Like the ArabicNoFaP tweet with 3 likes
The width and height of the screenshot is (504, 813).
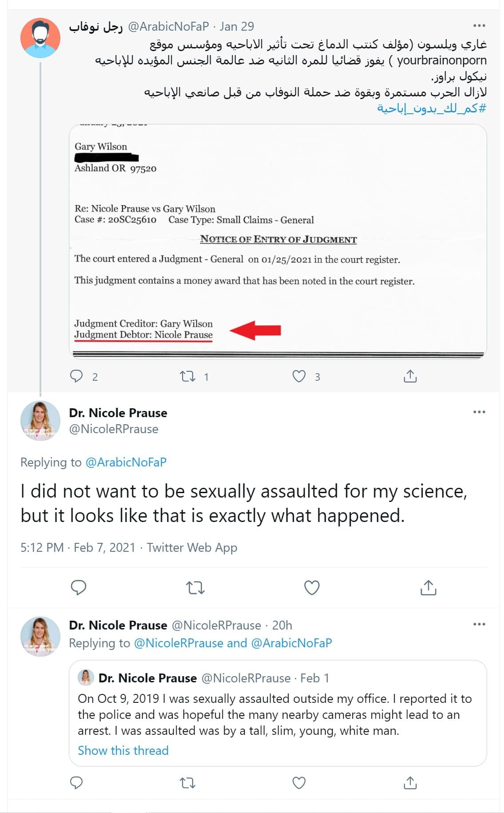[299, 376]
